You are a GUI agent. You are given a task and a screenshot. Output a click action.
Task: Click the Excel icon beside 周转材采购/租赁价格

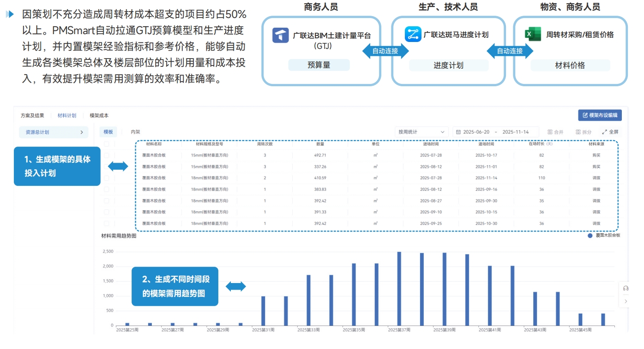(x=533, y=35)
